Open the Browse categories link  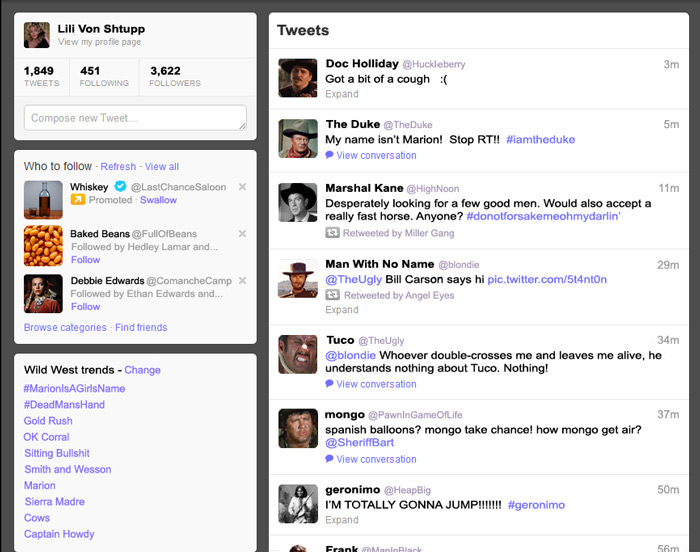coord(65,327)
